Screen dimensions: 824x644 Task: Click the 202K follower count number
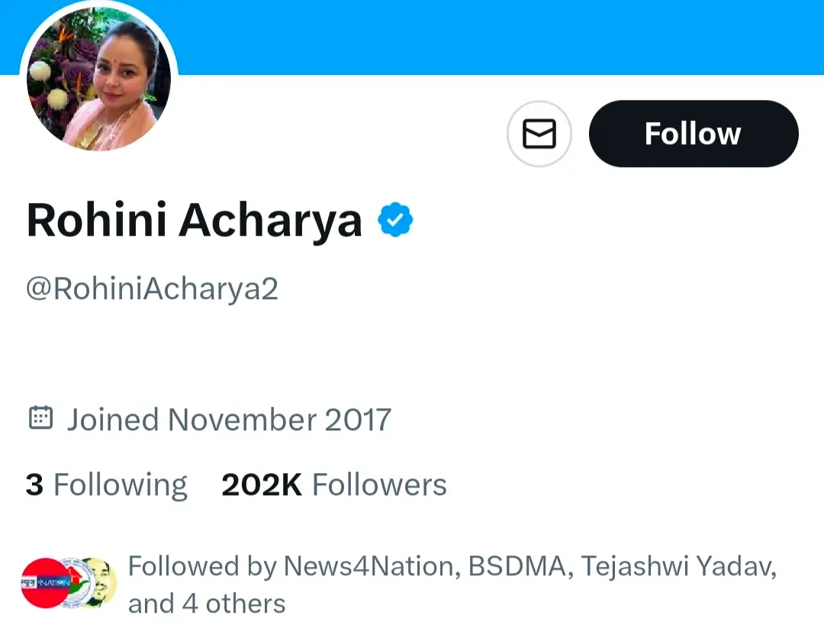tap(261, 485)
